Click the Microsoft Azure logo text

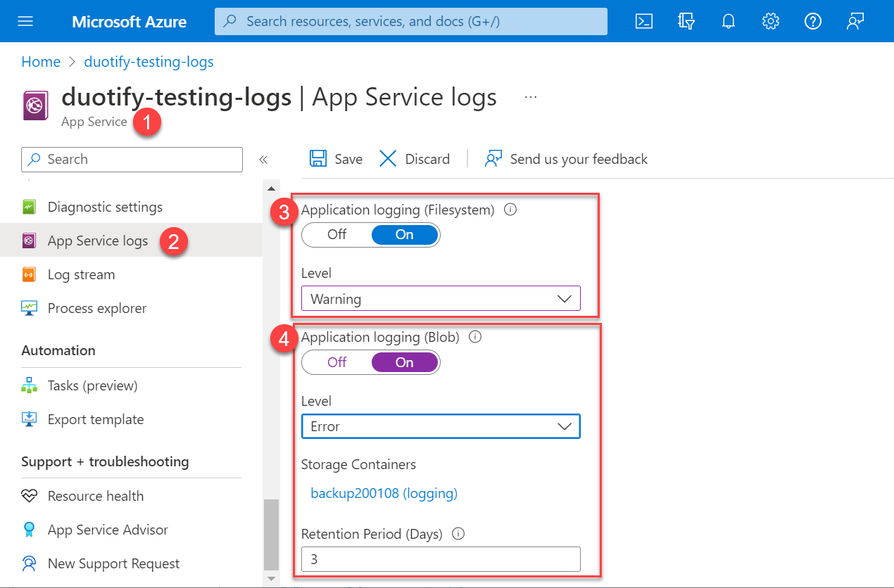coord(129,22)
